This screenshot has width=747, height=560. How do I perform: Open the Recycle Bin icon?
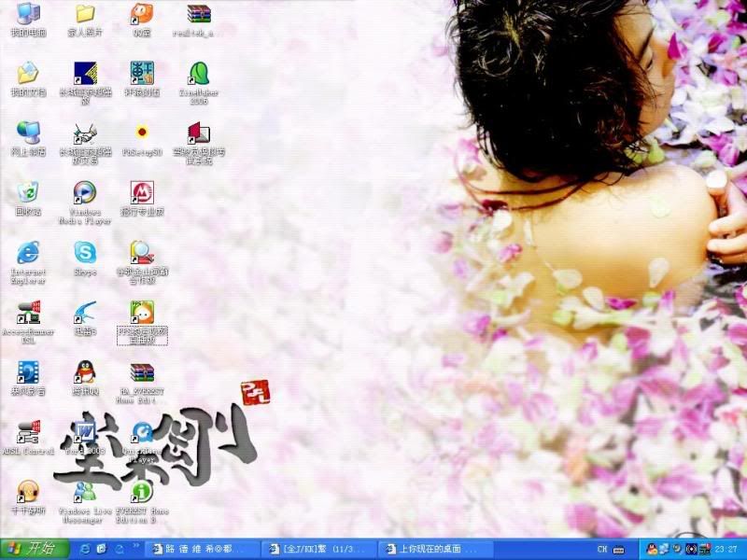[x=28, y=192]
